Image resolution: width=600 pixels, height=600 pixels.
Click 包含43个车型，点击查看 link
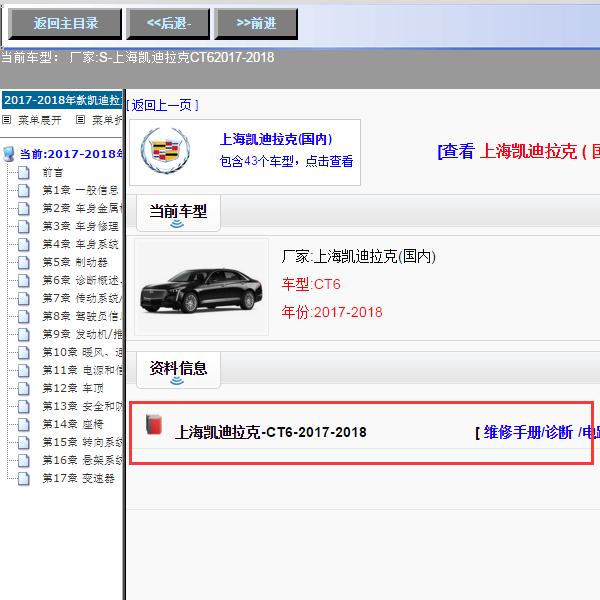[x=286, y=161]
